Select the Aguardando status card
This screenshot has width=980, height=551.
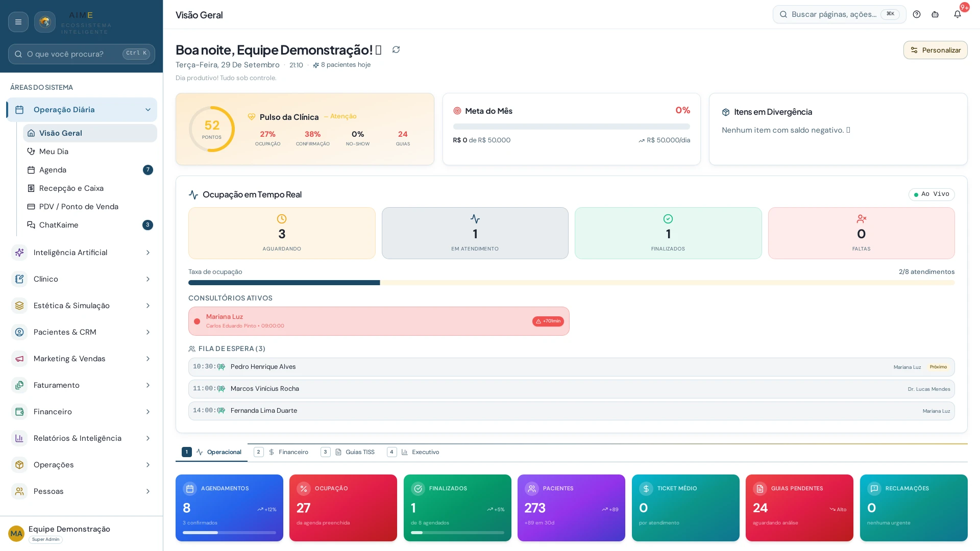[x=282, y=233]
